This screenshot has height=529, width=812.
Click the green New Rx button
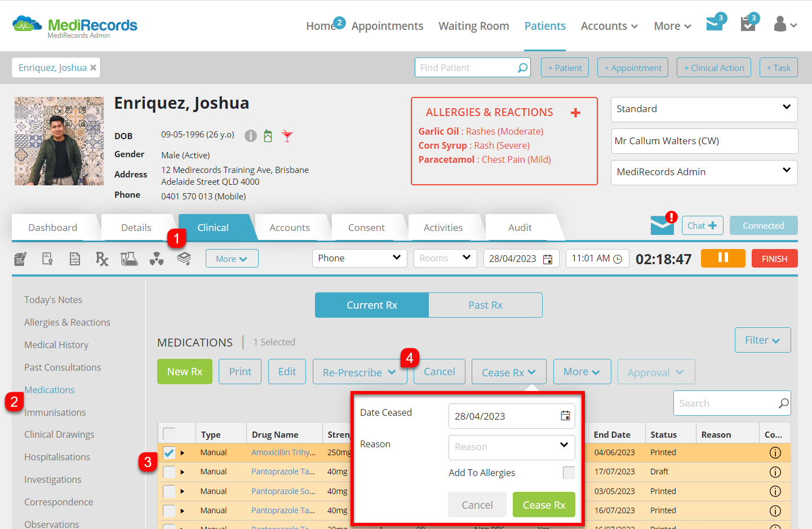click(185, 372)
